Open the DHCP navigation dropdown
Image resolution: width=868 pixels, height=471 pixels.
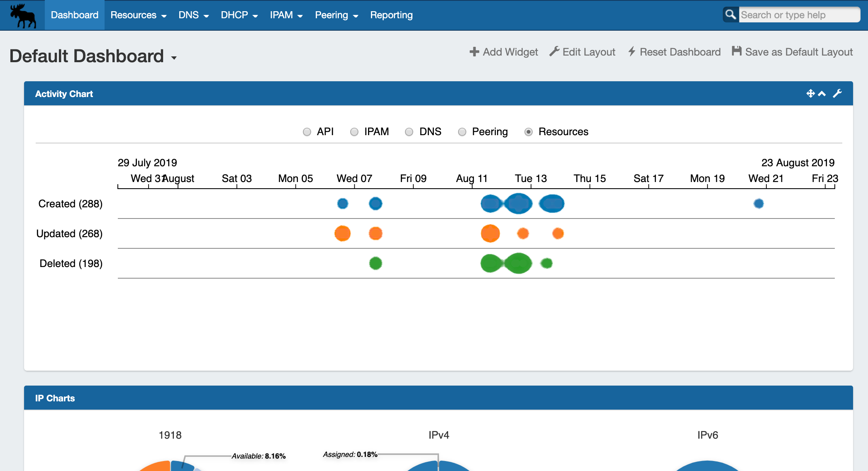click(239, 15)
